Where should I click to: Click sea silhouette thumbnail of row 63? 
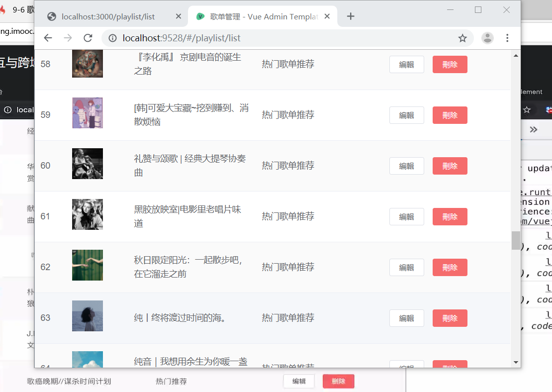pos(88,316)
